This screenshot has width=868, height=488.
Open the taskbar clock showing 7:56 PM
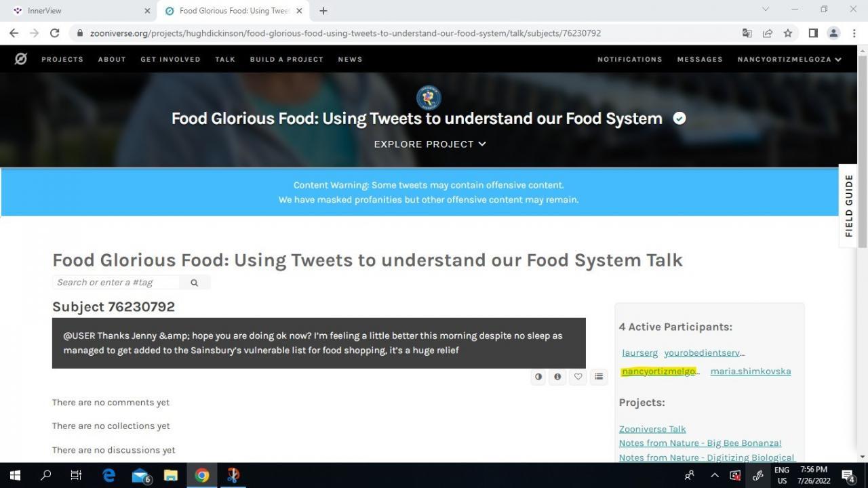[x=814, y=475]
